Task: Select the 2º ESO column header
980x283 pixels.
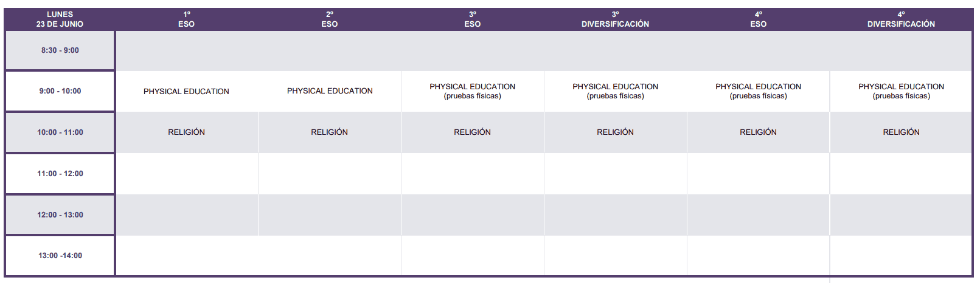Action: pos(330,19)
